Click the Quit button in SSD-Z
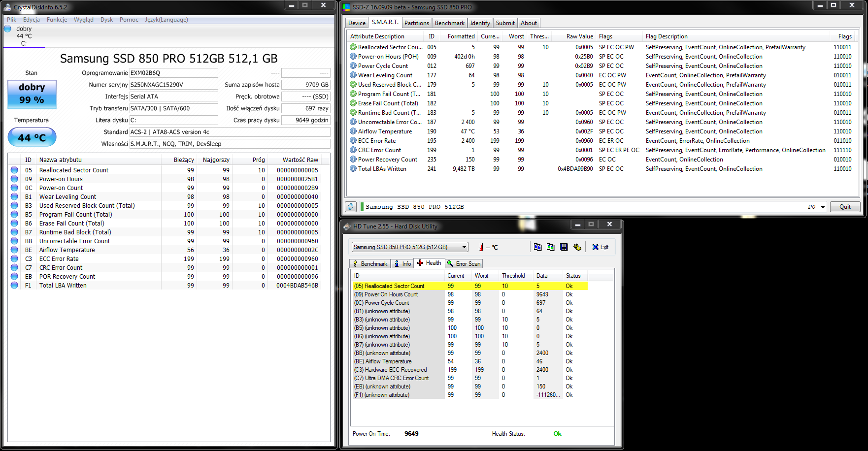 845,207
